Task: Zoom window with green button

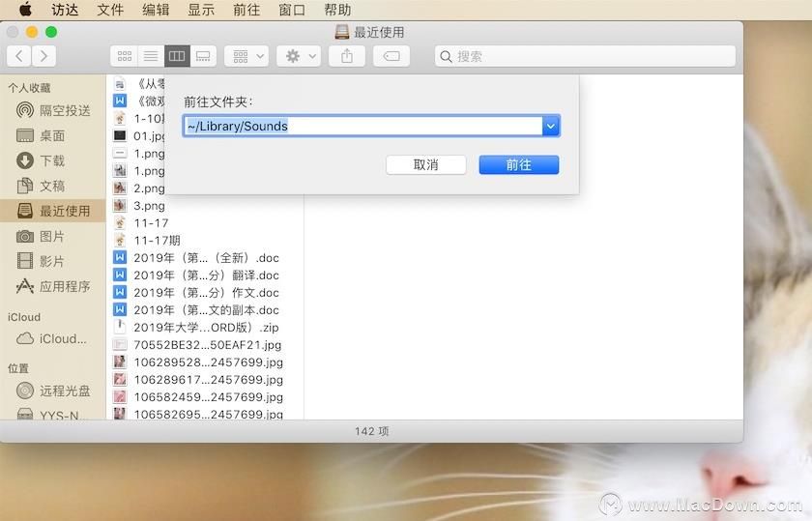Action: pyautogui.click(x=51, y=32)
